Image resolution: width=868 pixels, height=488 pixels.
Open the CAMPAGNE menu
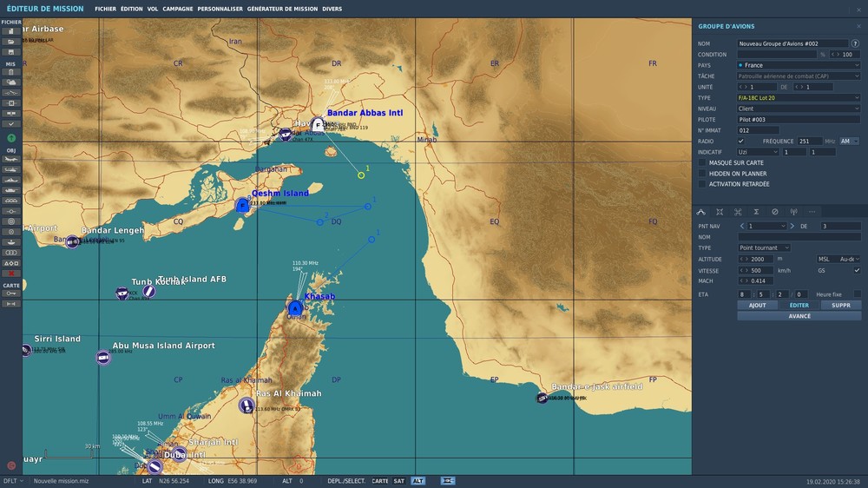[178, 9]
